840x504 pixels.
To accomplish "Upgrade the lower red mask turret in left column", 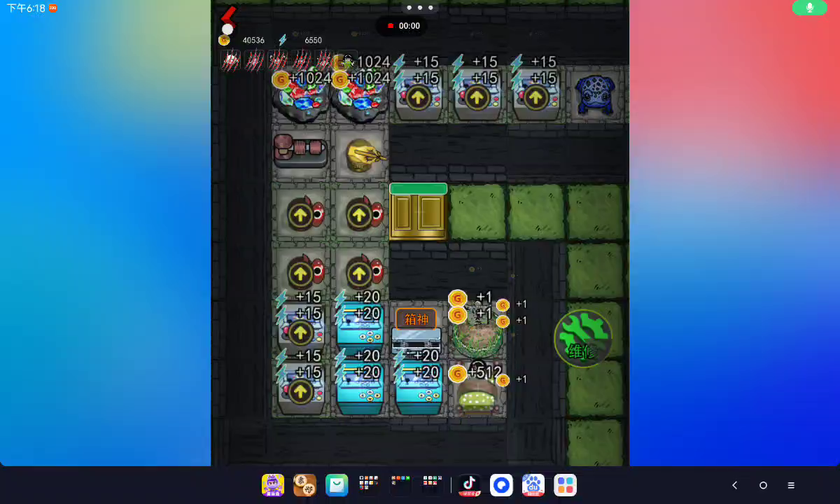I will [x=301, y=272].
